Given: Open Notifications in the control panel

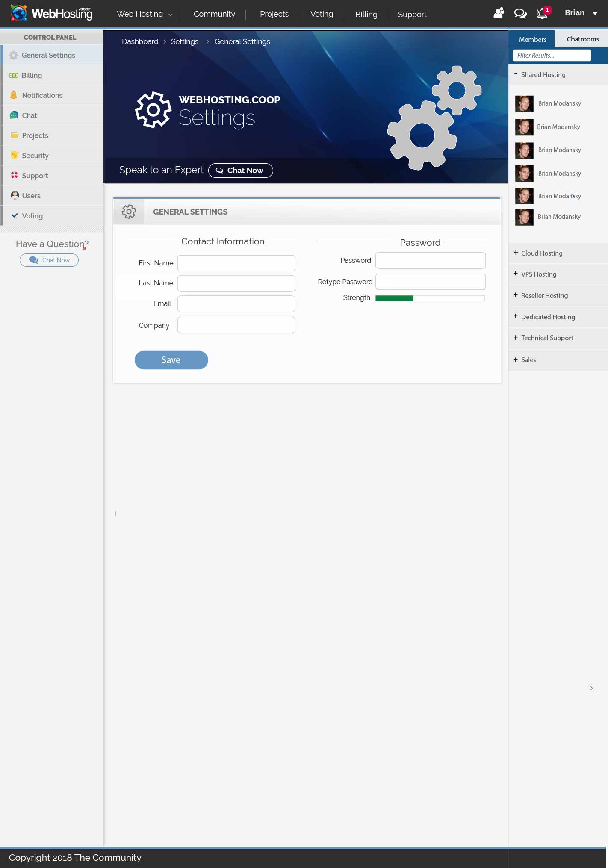Looking at the screenshot, I should pos(52,95).
